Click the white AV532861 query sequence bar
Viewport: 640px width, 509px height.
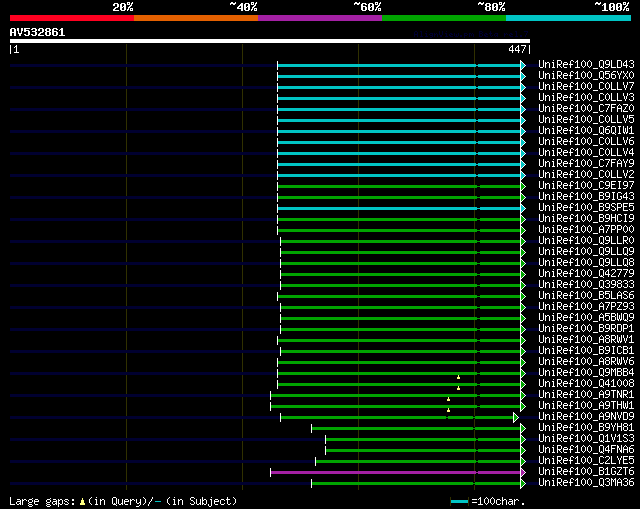(x=270, y=41)
